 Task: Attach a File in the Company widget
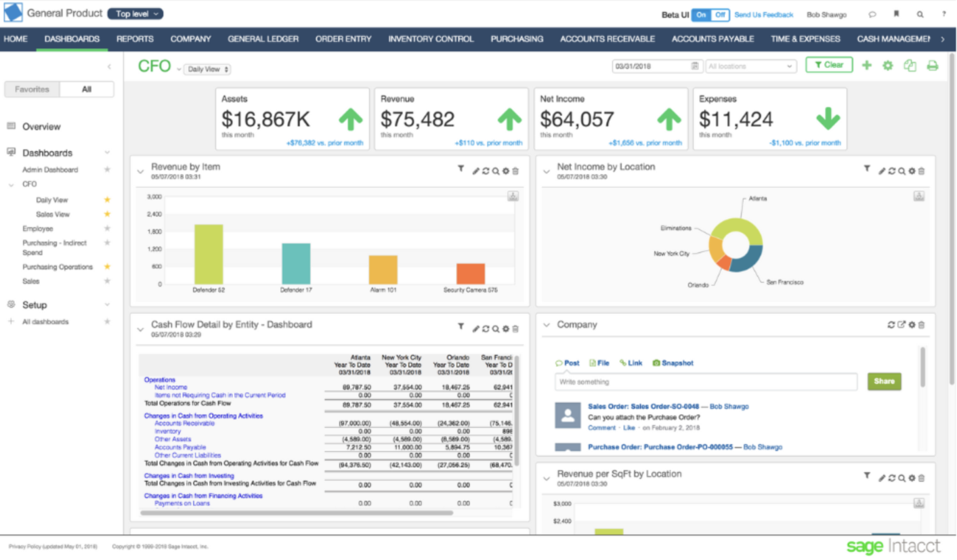click(x=599, y=363)
